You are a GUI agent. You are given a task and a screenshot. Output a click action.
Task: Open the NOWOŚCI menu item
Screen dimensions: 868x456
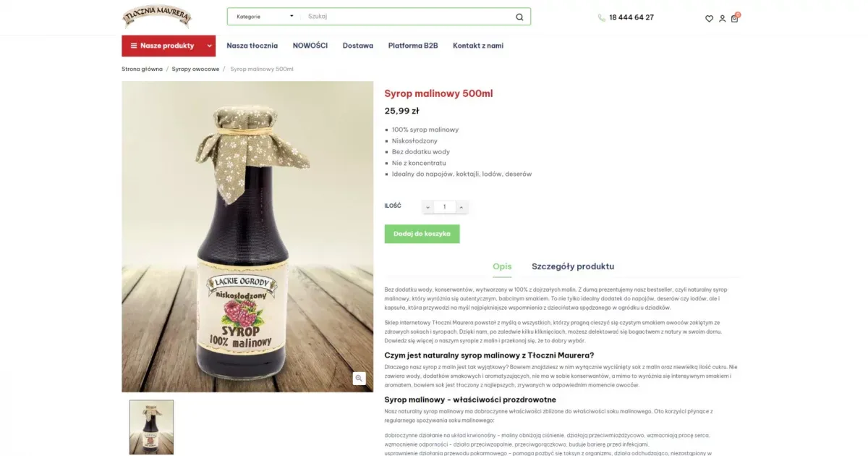point(310,46)
